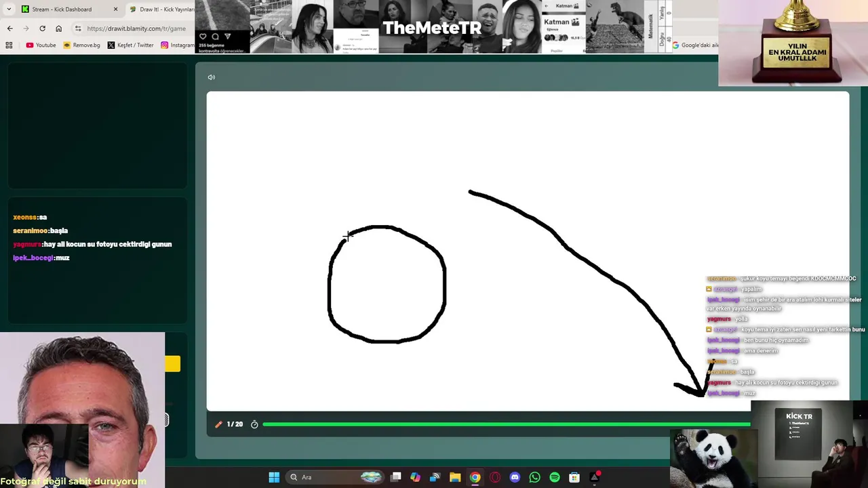
Task: Open Spotify from the taskbar
Action: (555, 477)
